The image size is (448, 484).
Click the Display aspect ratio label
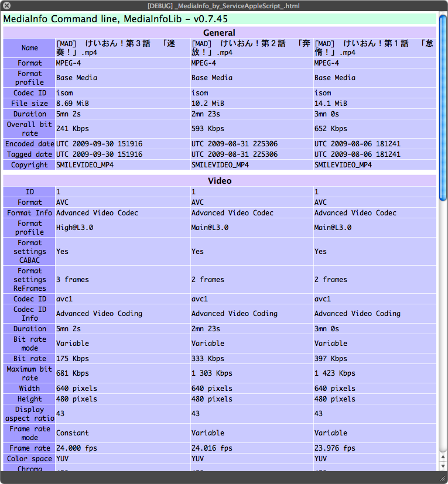click(x=30, y=414)
